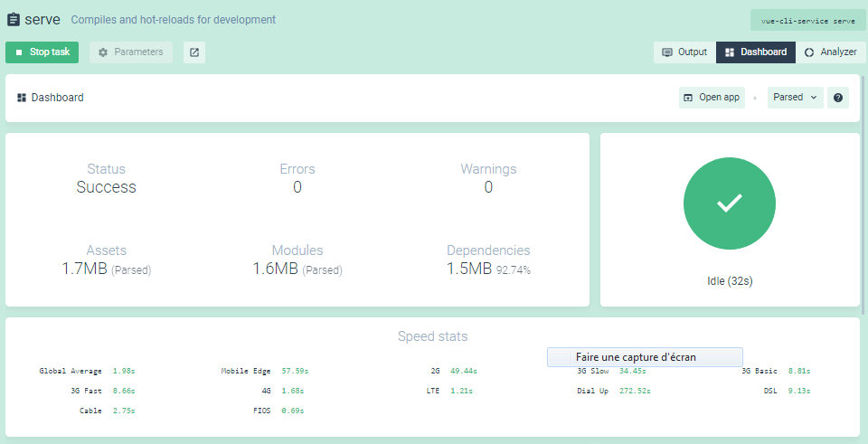The image size is (868, 444).
Task: Click the gear icon on Parameters
Action: click(103, 52)
